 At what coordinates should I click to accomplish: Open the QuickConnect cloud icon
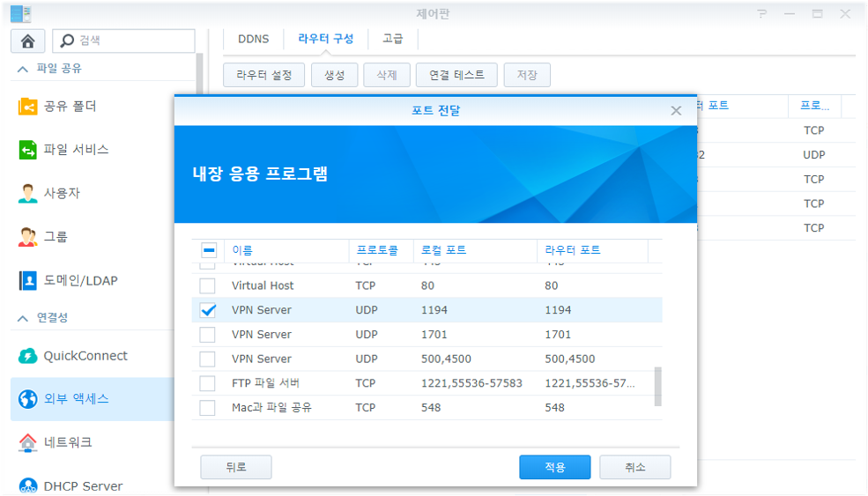point(27,356)
